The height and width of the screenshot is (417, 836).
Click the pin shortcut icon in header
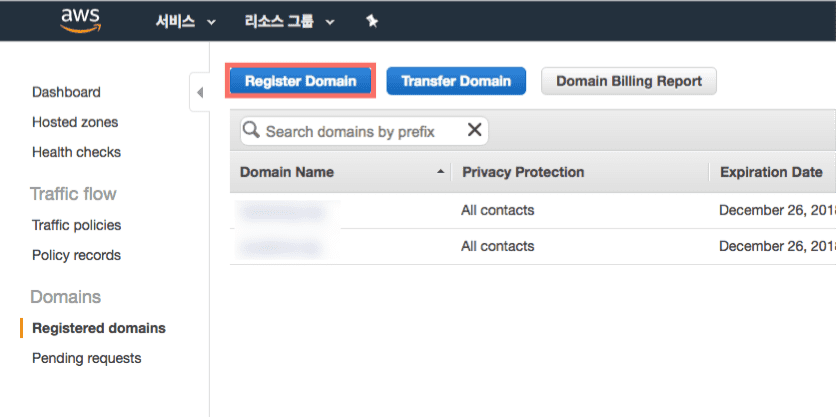(372, 21)
